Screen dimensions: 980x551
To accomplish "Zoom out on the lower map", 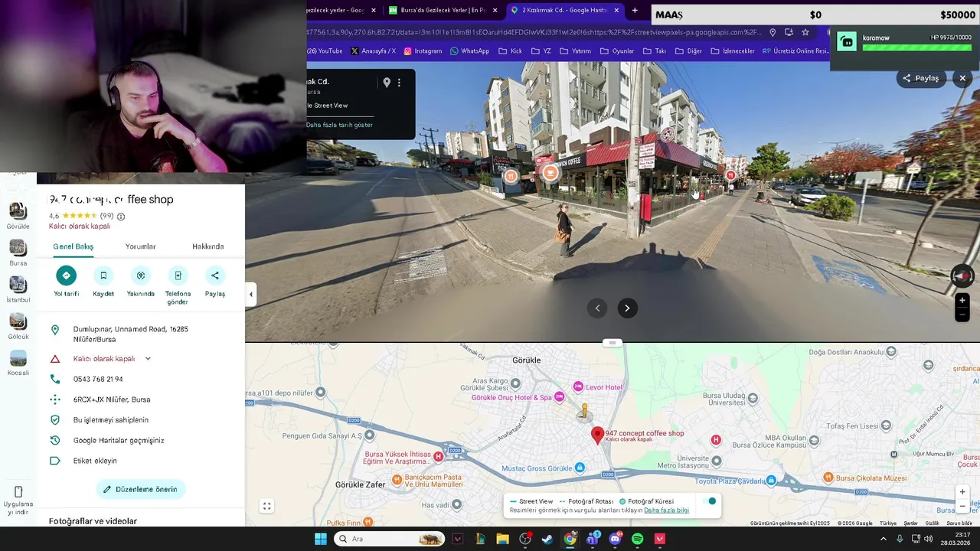I will point(962,506).
